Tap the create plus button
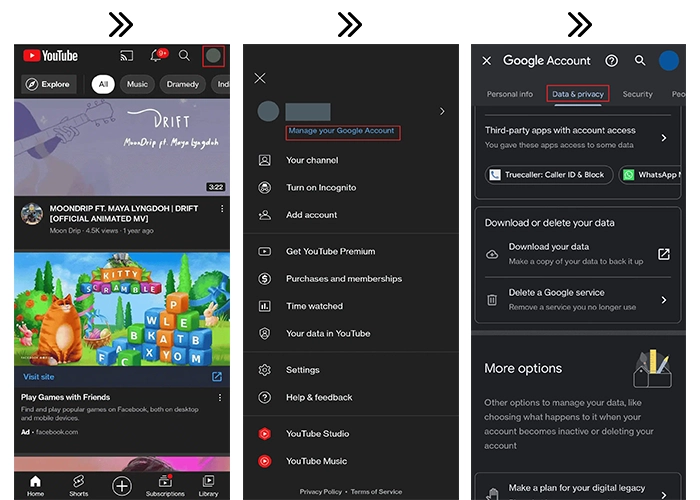The width and height of the screenshot is (700, 500). point(122,486)
